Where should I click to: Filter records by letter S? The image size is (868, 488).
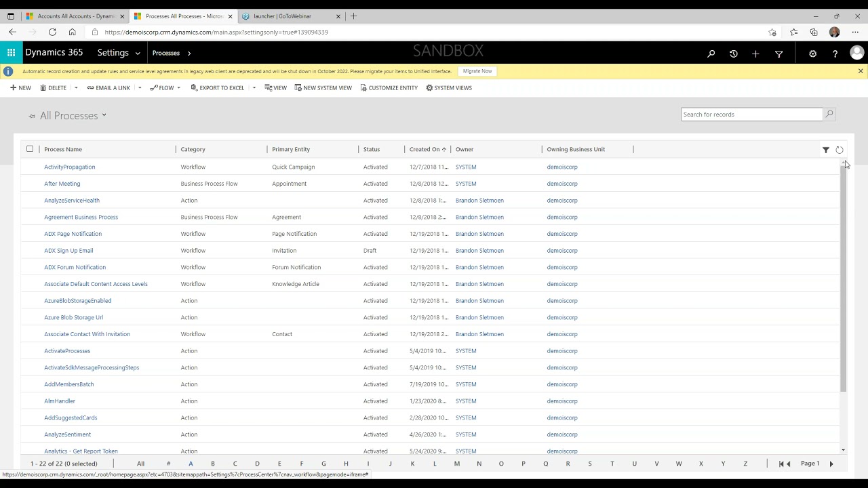(x=590, y=464)
